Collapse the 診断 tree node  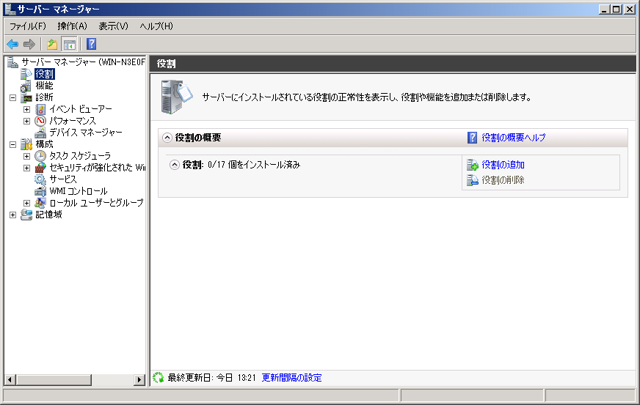(13, 98)
